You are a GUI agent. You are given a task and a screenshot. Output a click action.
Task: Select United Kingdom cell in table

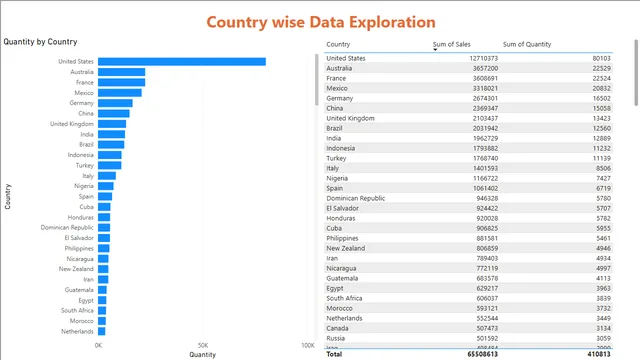tap(350, 118)
